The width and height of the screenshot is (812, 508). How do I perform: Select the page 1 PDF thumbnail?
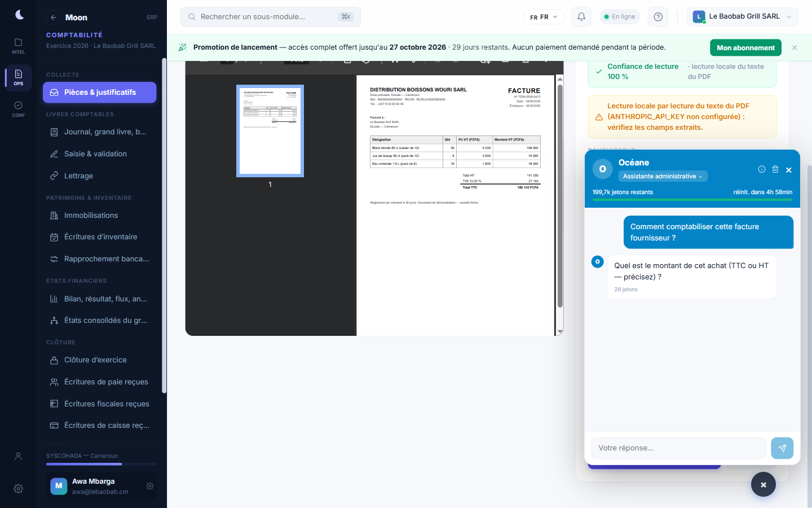click(x=270, y=131)
